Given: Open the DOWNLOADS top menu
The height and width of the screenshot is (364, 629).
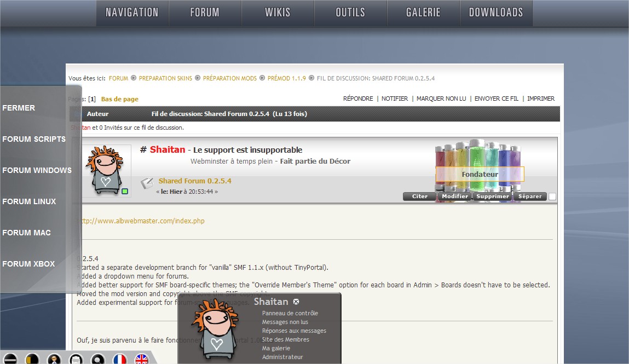Looking at the screenshot, I should 496,13.
